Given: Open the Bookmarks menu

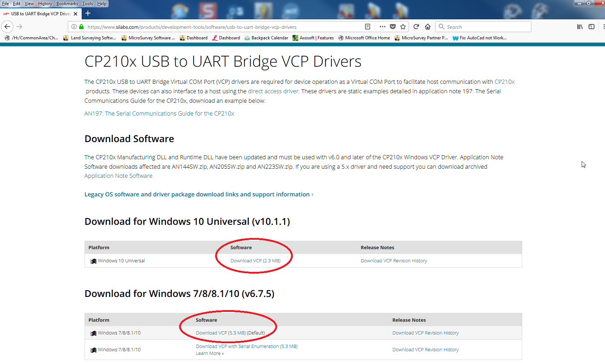Looking at the screenshot, I should click(67, 4).
